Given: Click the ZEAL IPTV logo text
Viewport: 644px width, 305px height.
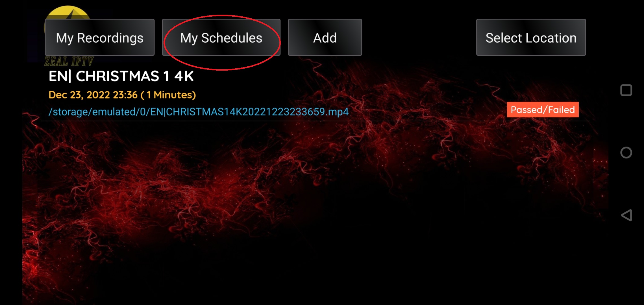Looking at the screenshot, I should tap(69, 61).
